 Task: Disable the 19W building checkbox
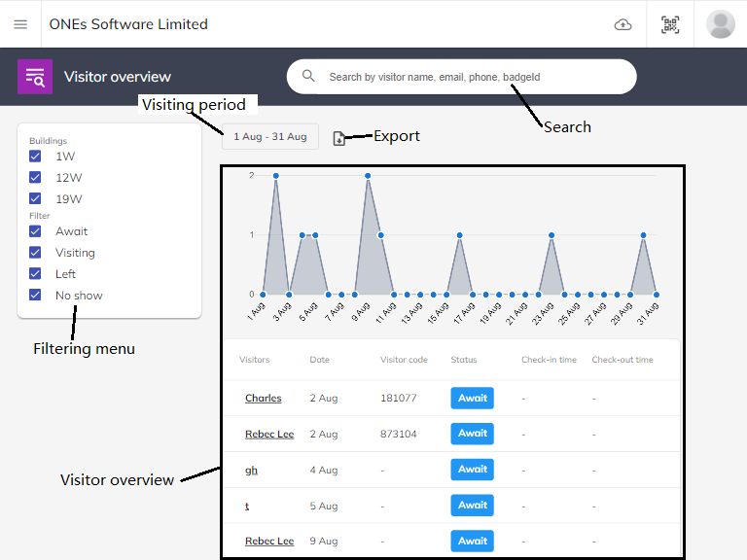35,199
